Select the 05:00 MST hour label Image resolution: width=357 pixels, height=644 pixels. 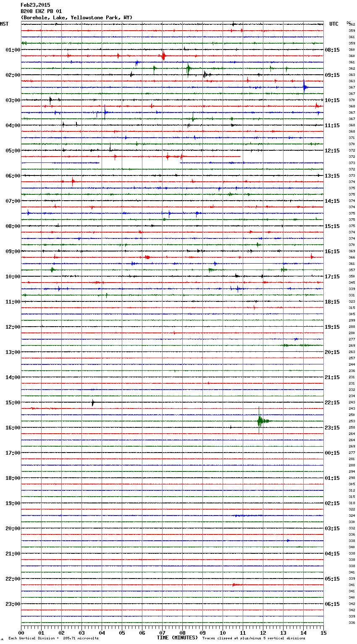pyautogui.click(x=13, y=151)
